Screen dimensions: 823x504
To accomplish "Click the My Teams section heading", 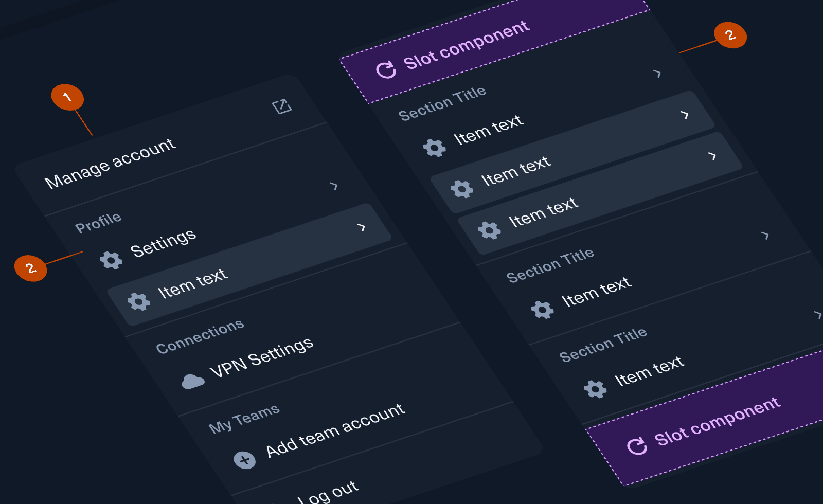I will [x=244, y=419].
